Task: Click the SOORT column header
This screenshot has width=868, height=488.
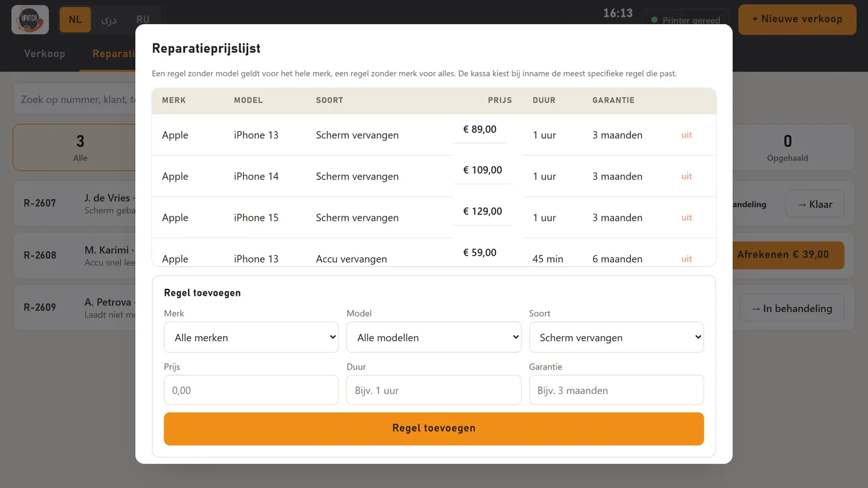Action: click(x=330, y=100)
